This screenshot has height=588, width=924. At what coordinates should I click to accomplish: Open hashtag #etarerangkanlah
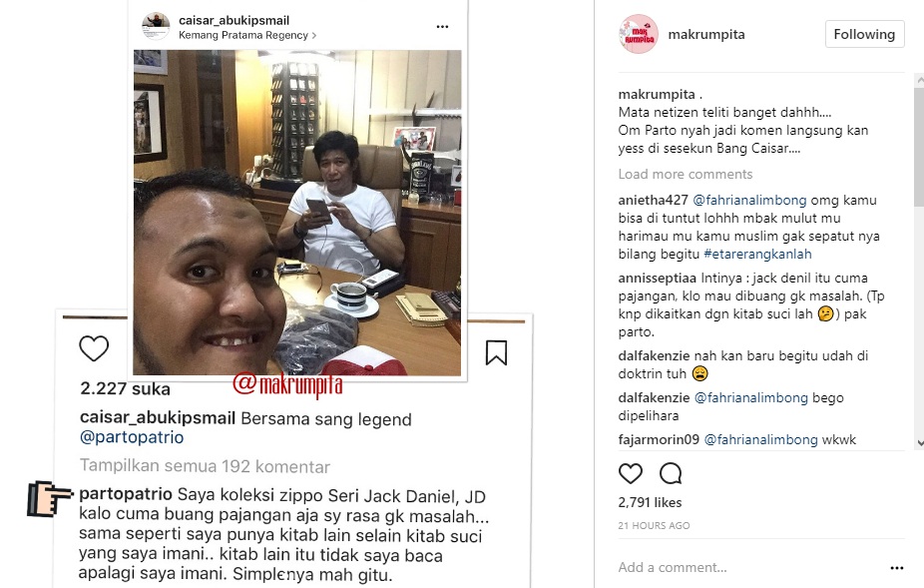757,254
